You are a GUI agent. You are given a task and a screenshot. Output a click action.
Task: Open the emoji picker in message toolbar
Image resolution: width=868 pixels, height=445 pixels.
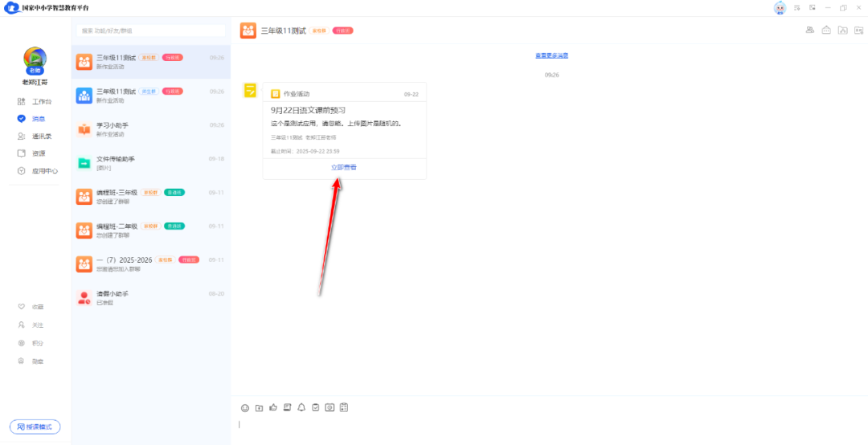pyautogui.click(x=245, y=408)
